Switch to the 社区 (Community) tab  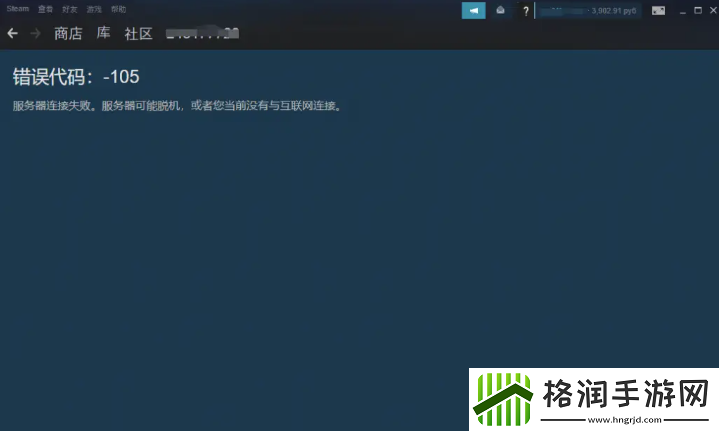tap(138, 33)
